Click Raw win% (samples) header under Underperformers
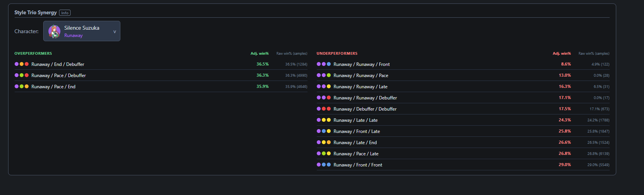The height and width of the screenshot is (195, 644). pos(594,54)
